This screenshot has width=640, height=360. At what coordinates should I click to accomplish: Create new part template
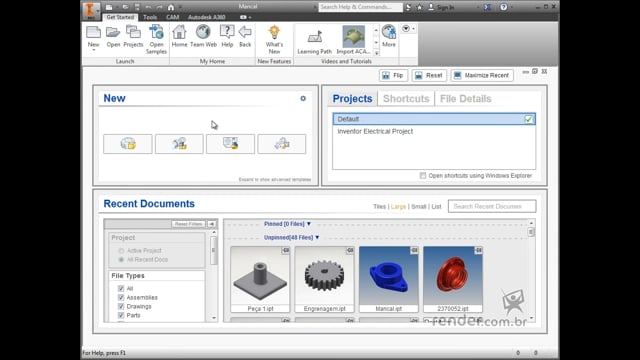(128, 144)
